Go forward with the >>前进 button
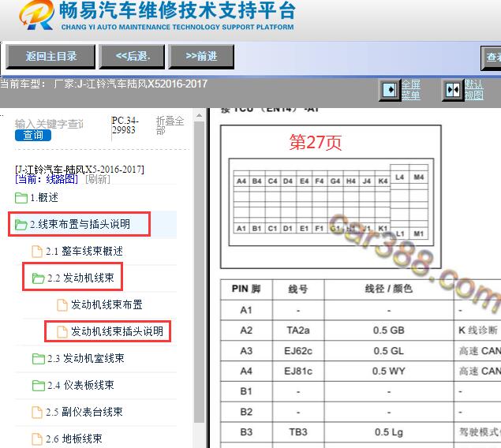The width and height of the screenshot is (501, 448). coord(201,57)
